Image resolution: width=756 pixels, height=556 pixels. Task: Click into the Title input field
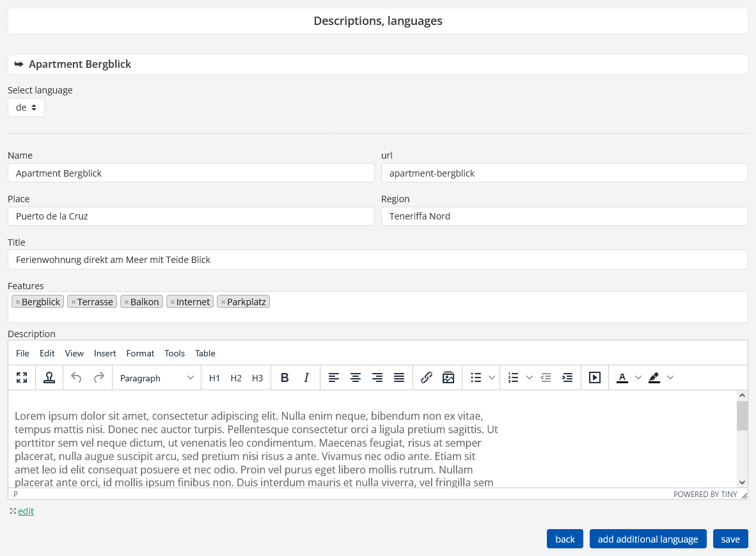click(377, 260)
